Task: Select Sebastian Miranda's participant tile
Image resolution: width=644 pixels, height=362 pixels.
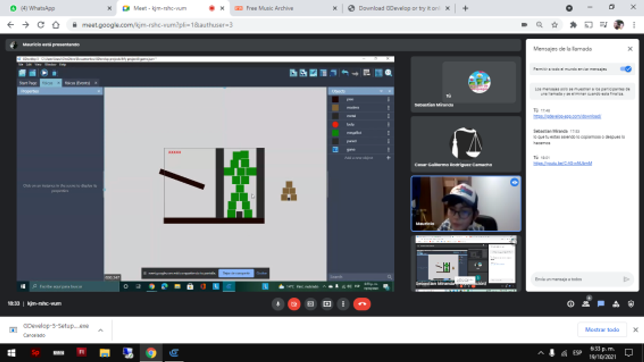Action: point(466,84)
